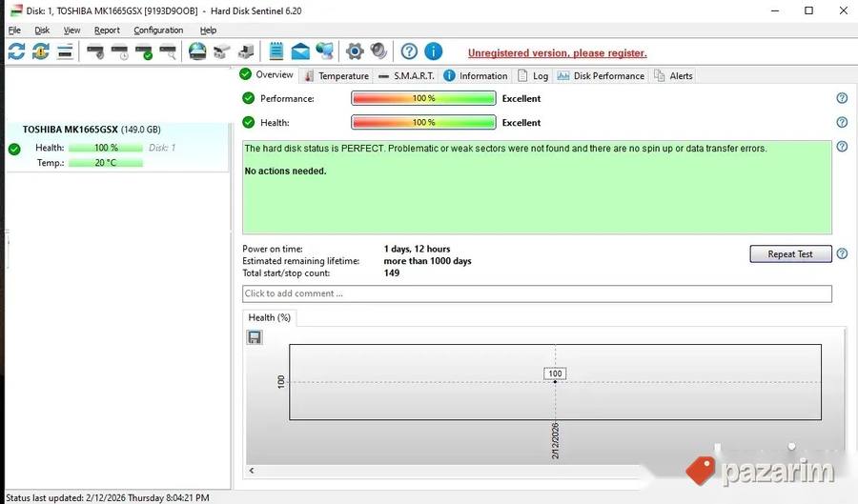This screenshot has width=858, height=504.
Task: Switch to the Disk Performance tab
Action: click(x=601, y=76)
